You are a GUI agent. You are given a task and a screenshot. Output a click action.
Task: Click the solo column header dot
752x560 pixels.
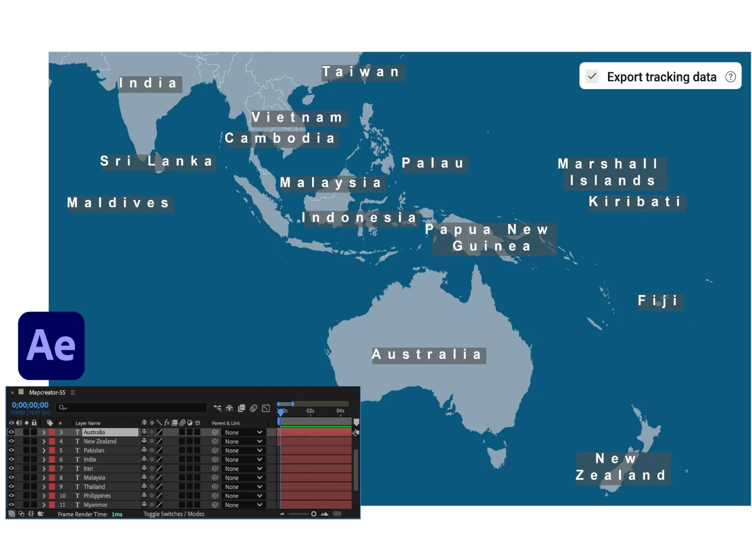pyautogui.click(x=26, y=423)
